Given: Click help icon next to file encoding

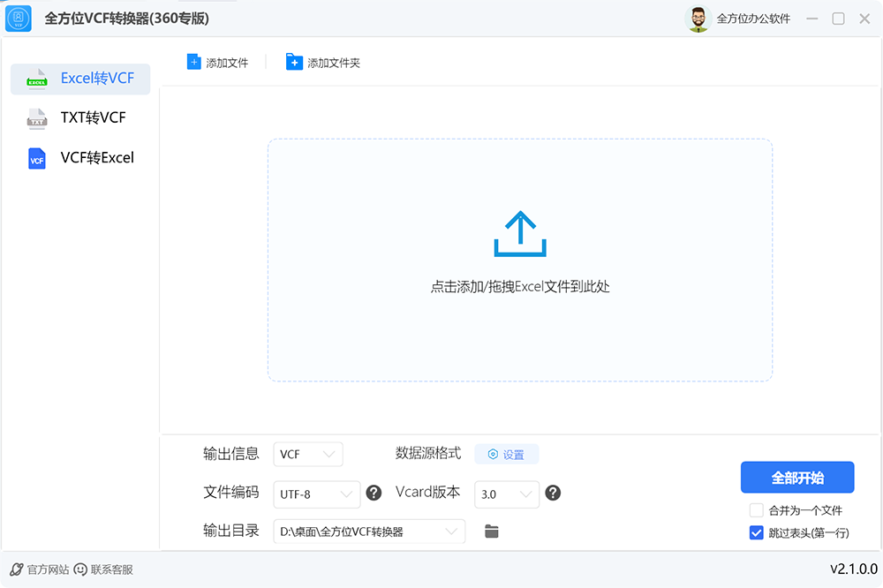Looking at the screenshot, I should [374, 493].
